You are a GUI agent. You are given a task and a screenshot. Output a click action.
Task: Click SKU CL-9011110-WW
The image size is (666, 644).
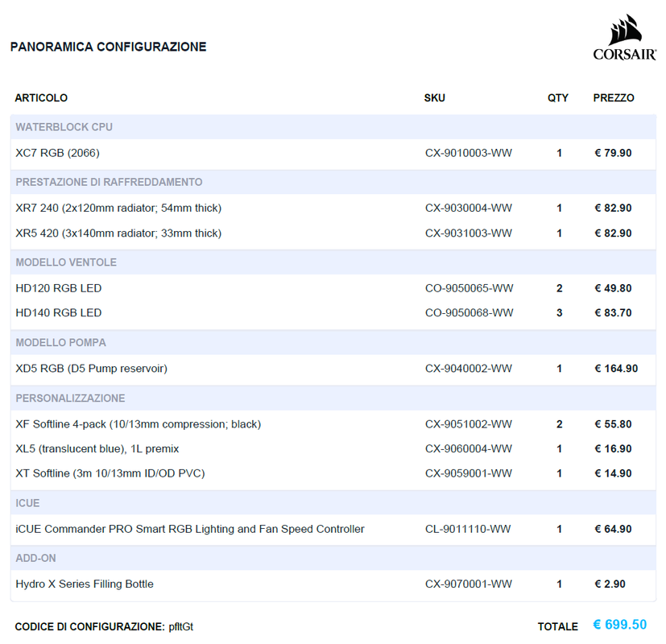(x=468, y=529)
